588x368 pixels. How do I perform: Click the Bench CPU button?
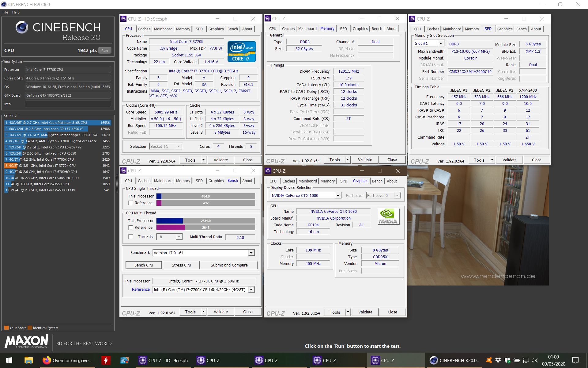point(144,265)
